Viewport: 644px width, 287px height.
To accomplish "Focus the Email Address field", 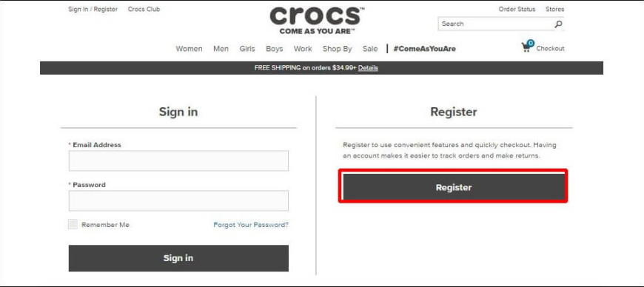I will pos(178,161).
